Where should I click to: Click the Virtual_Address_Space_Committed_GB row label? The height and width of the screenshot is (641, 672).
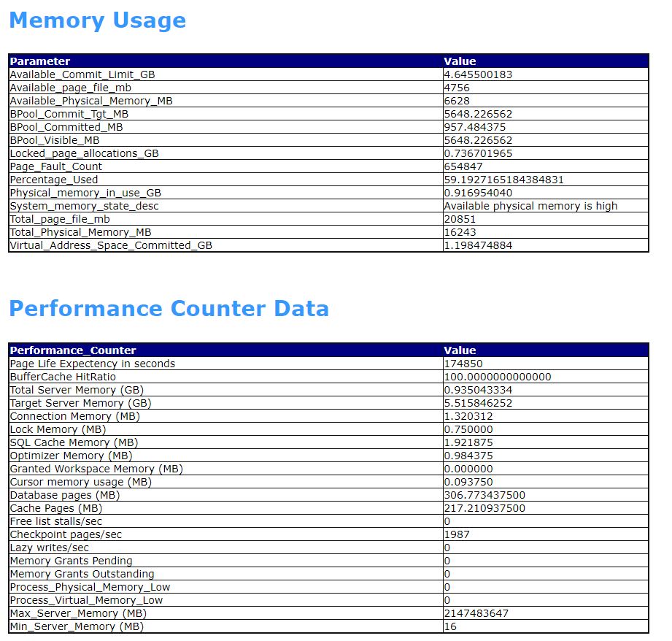click(x=111, y=246)
